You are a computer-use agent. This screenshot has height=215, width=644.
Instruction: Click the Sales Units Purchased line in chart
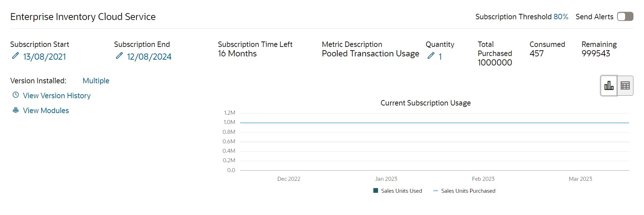[x=434, y=123]
